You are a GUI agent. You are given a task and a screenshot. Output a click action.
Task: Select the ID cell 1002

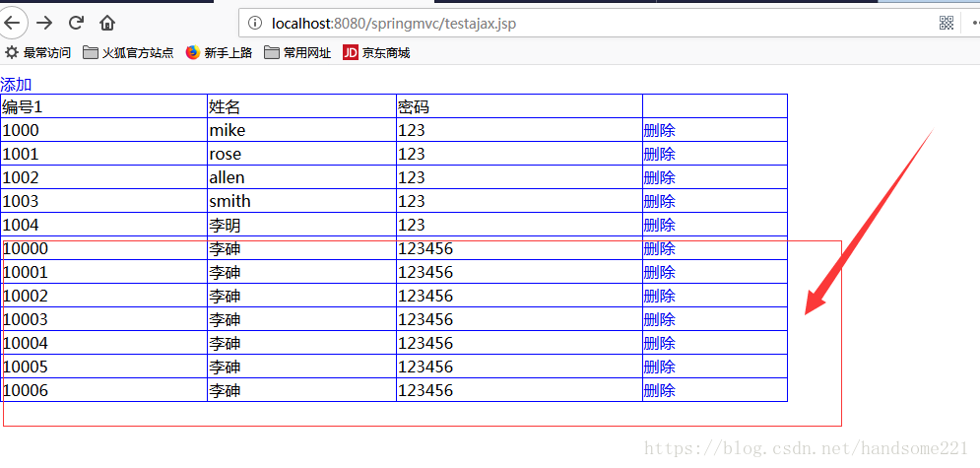click(x=104, y=177)
